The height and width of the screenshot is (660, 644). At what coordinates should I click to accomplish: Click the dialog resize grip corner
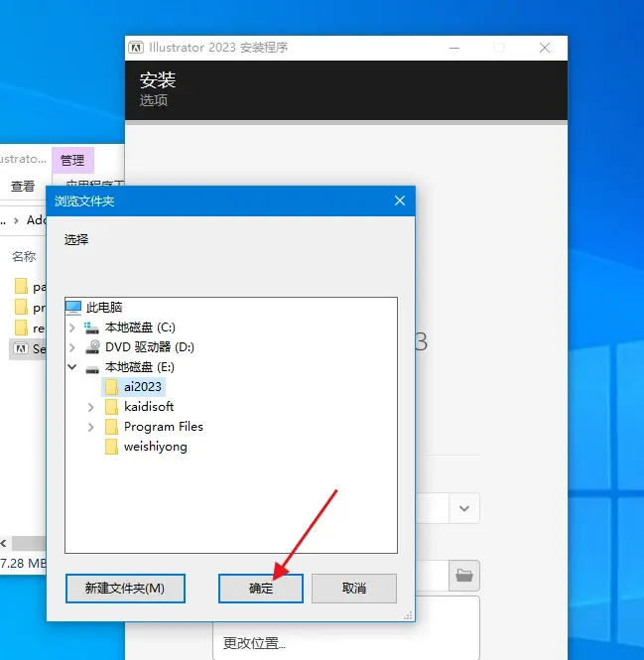tap(408, 615)
